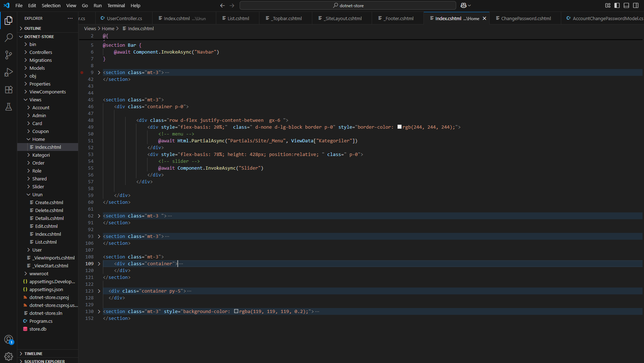644x363 pixels.
Task: Open the Terminal menu
Action: pyautogui.click(x=116, y=5)
